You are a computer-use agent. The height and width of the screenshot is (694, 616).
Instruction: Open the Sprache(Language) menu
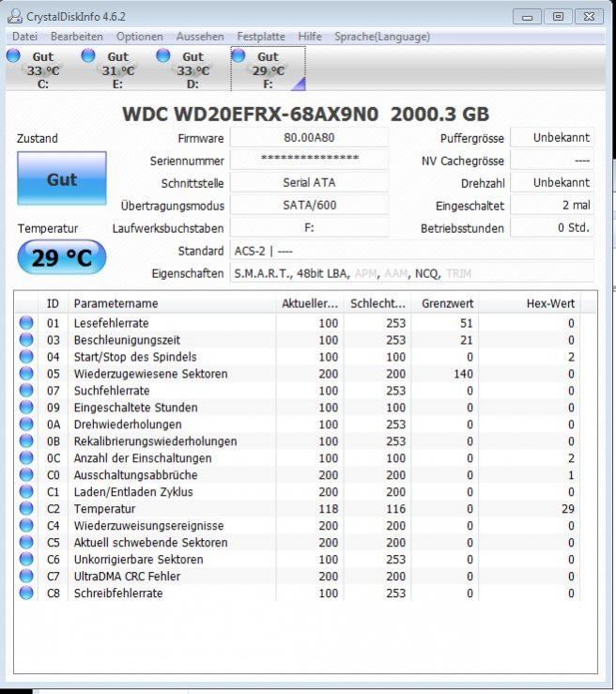click(382, 37)
